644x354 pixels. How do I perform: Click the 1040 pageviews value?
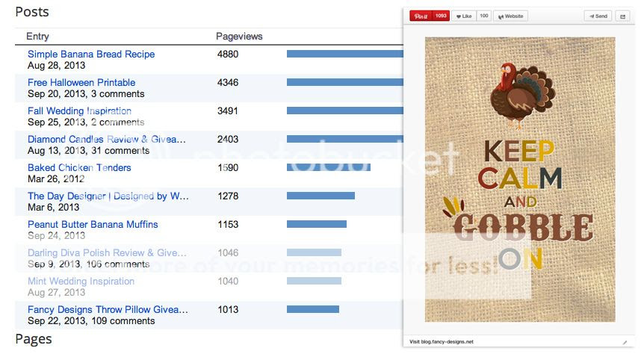(228, 281)
